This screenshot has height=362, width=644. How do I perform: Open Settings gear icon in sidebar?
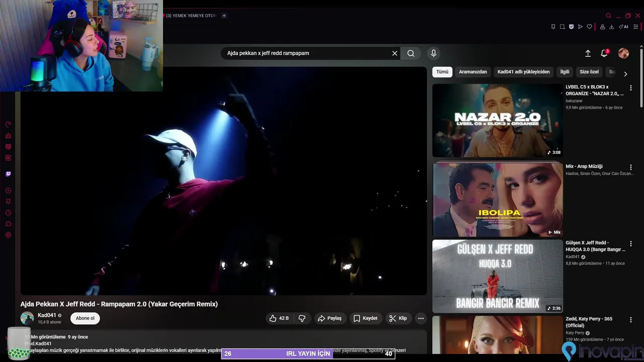point(8,235)
